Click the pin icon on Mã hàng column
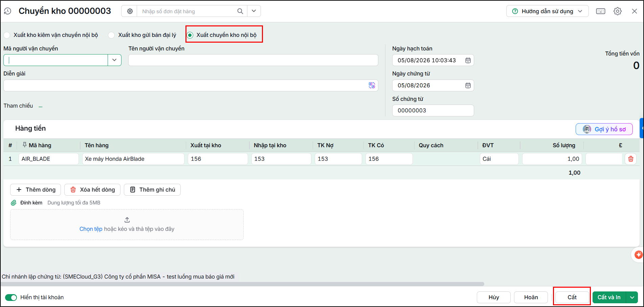Viewport: 644px width, 307px height. tap(24, 145)
